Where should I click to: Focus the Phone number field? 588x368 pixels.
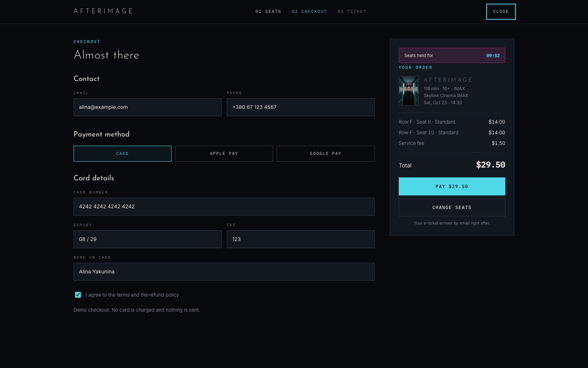[x=301, y=107]
